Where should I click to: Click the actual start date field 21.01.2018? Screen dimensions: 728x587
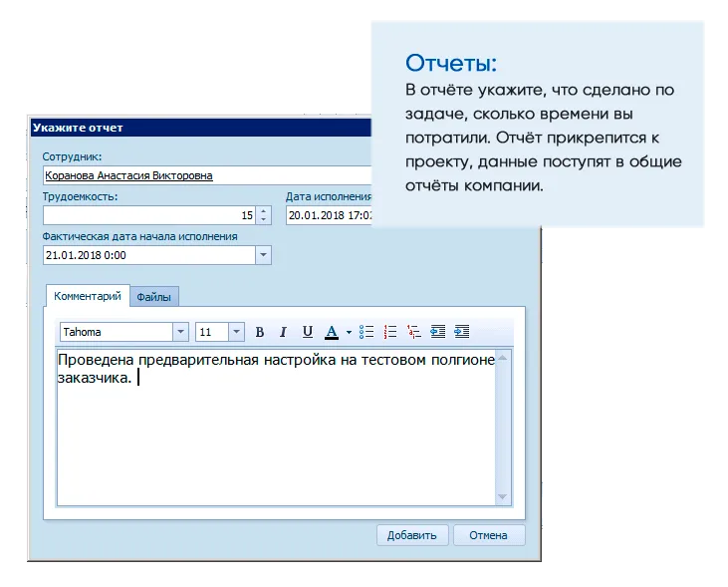pyautogui.click(x=149, y=255)
